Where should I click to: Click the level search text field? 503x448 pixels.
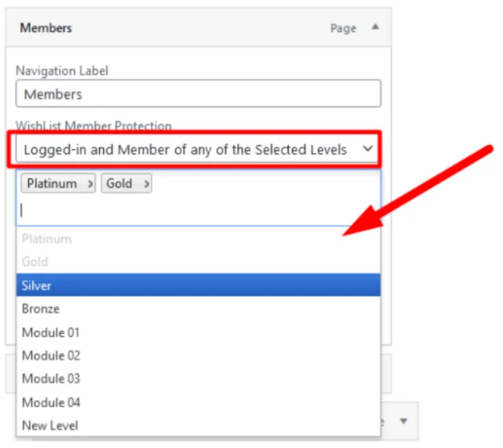[x=198, y=211]
